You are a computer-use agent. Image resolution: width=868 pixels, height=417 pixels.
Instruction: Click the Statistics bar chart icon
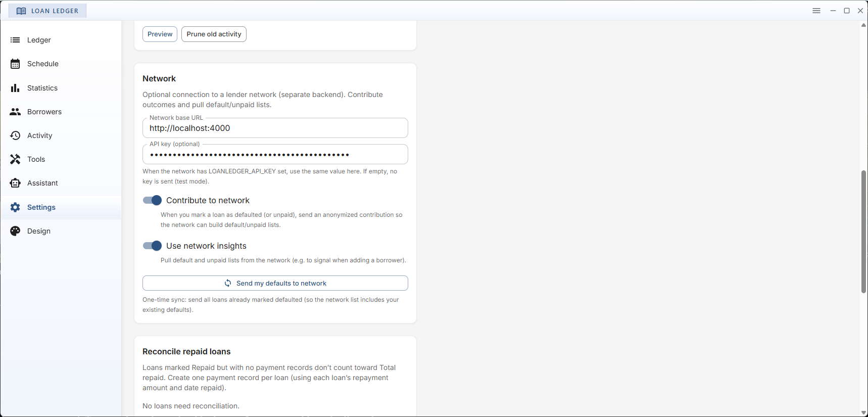[x=15, y=88]
